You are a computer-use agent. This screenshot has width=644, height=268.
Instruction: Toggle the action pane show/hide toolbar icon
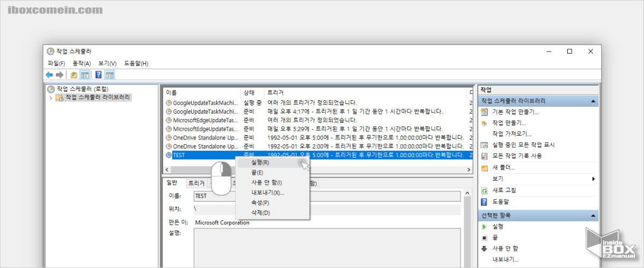(x=109, y=75)
